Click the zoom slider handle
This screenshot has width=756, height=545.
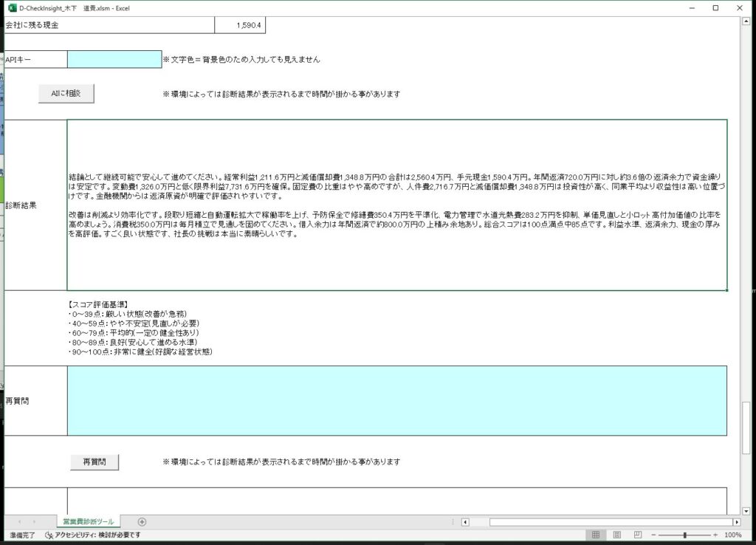point(685,535)
